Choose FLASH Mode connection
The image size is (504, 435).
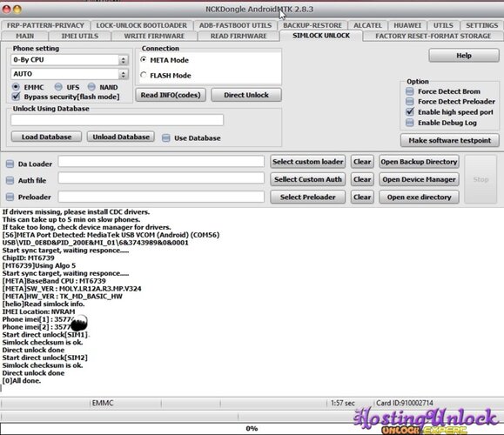pyautogui.click(x=144, y=75)
